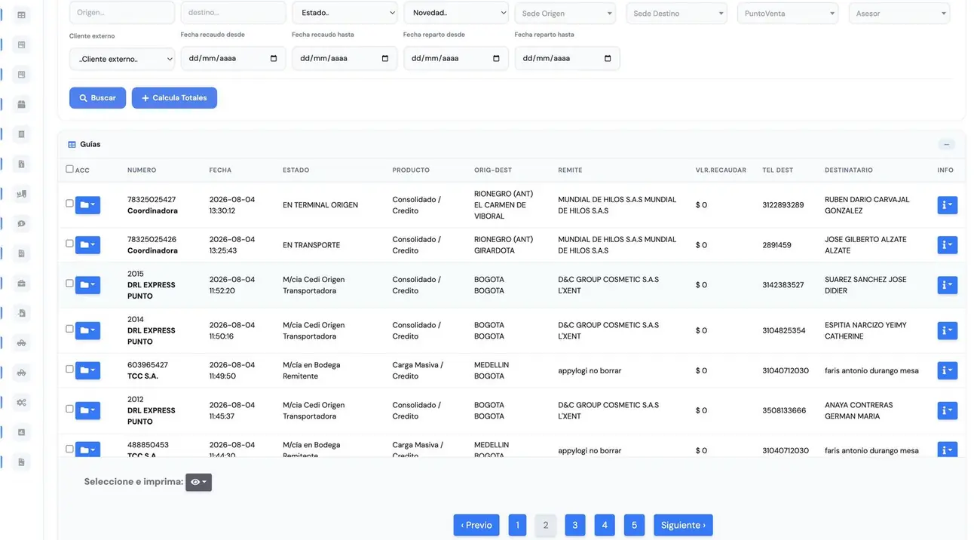Focus the destino input field
This screenshot has height=540, width=980.
(234, 13)
